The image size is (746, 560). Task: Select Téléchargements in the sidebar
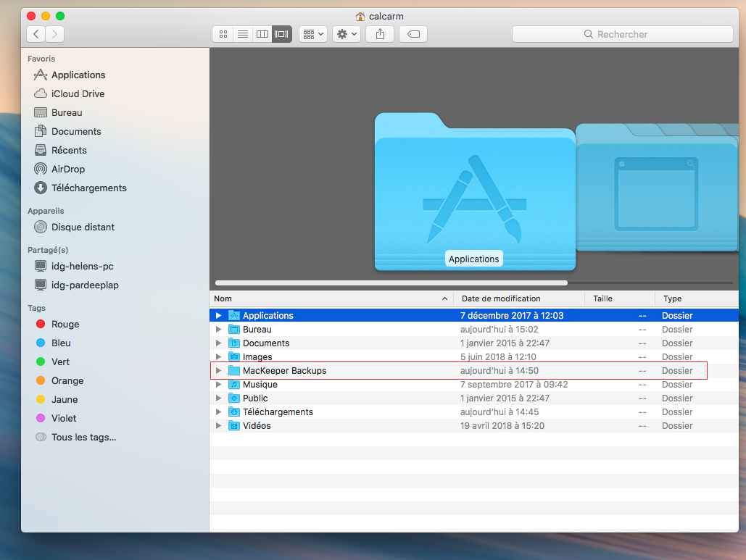(x=88, y=188)
